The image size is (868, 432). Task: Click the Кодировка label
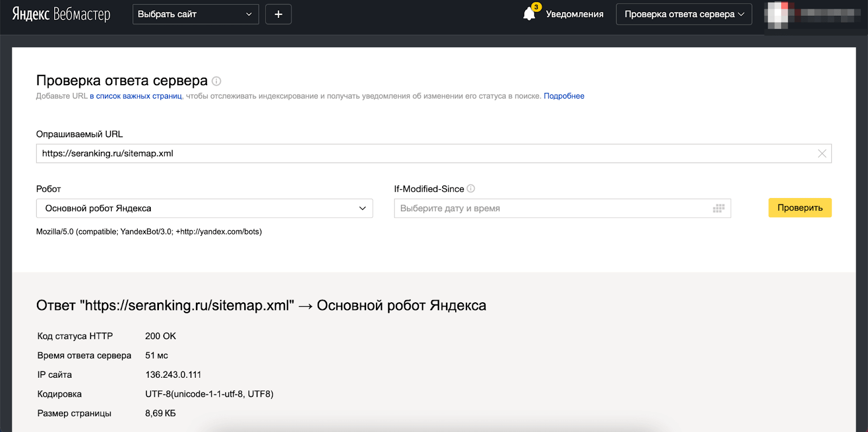pyautogui.click(x=59, y=394)
